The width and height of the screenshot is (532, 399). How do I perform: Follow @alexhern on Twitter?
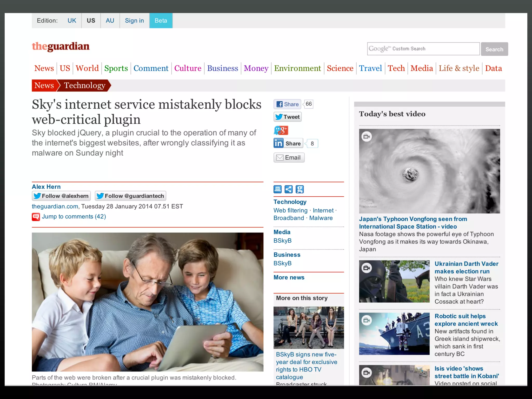61,196
